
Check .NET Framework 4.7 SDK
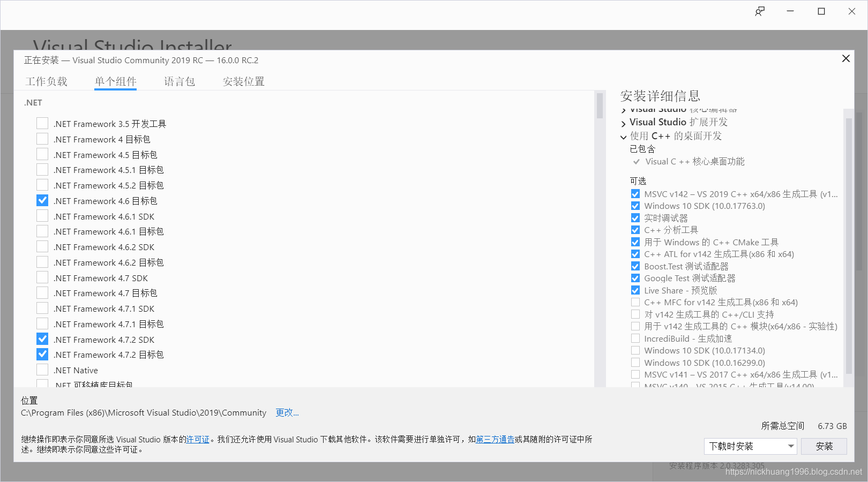(x=42, y=277)
